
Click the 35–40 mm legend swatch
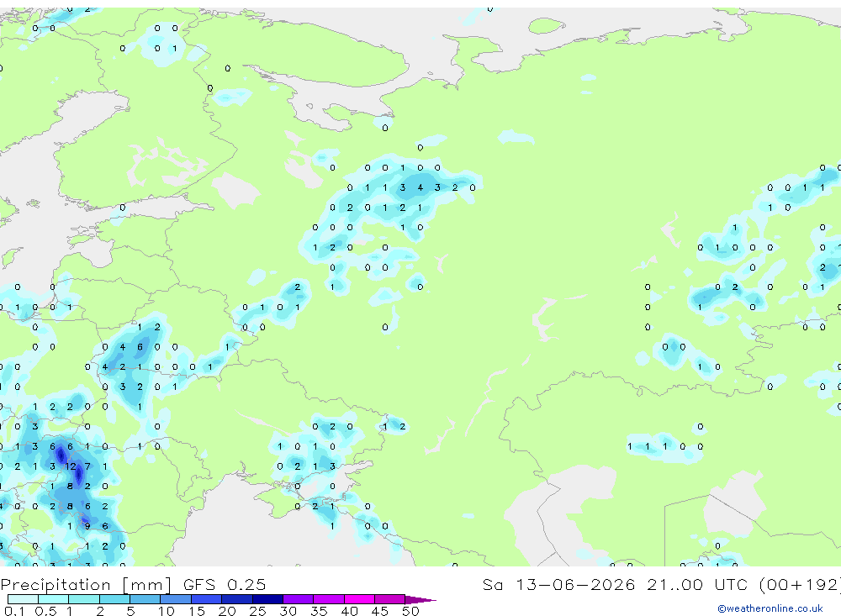coord(329,599)
